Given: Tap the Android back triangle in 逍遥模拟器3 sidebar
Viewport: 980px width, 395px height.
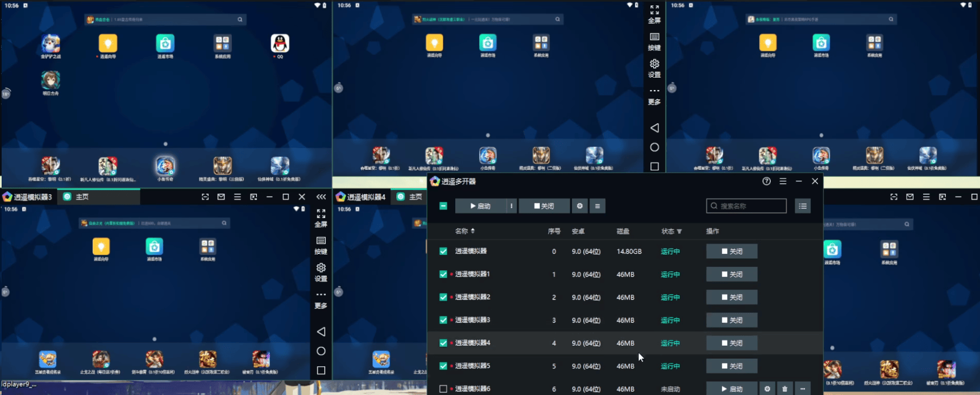Looking at the screenshot, I should pos(321,332).
